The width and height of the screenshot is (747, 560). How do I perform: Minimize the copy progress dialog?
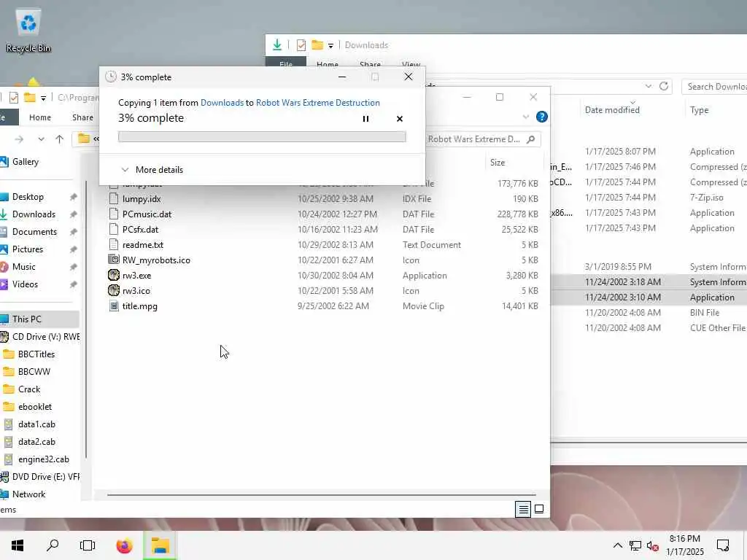[342, 77]
